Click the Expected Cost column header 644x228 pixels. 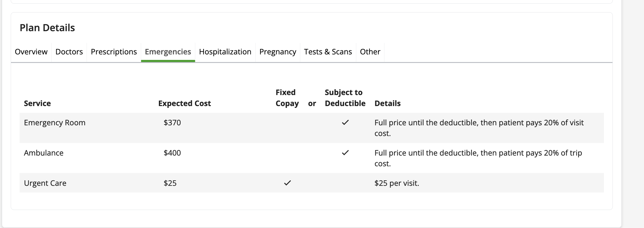point(184,103)
